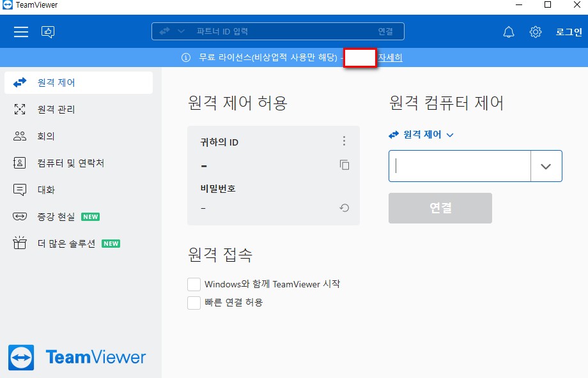The image size is (588, 378).
Task: Open partner ID history dropdown arrow
Action: [x=546, y=167]
